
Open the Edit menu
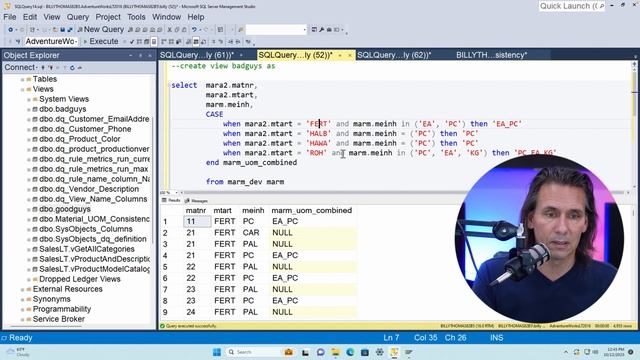30,17
